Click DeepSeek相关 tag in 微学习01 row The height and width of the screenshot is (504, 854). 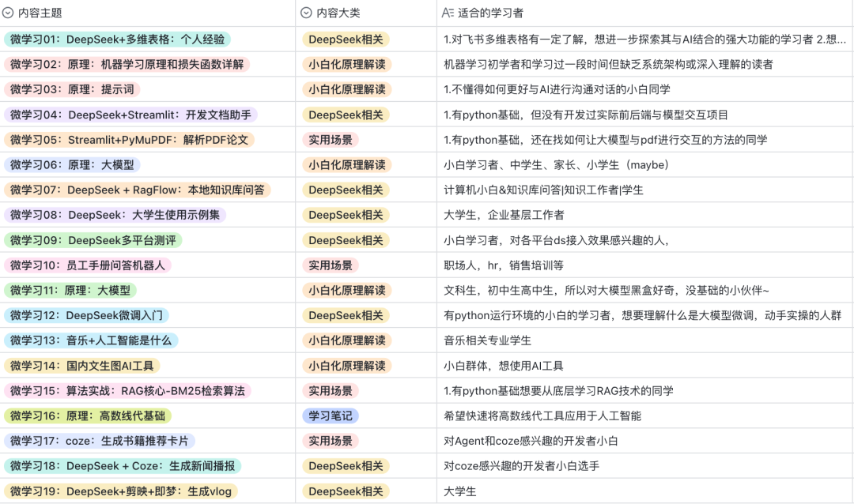point(346,39)
